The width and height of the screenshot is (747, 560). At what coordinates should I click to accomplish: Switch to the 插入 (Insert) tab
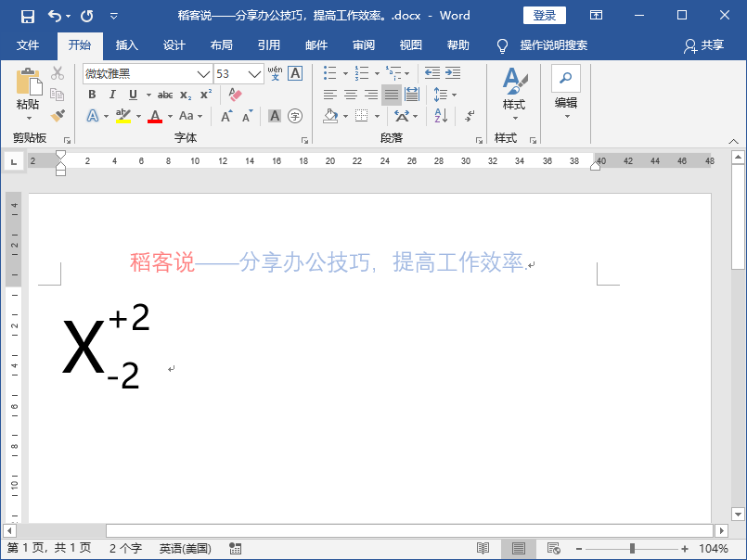(x=127, y=45)
